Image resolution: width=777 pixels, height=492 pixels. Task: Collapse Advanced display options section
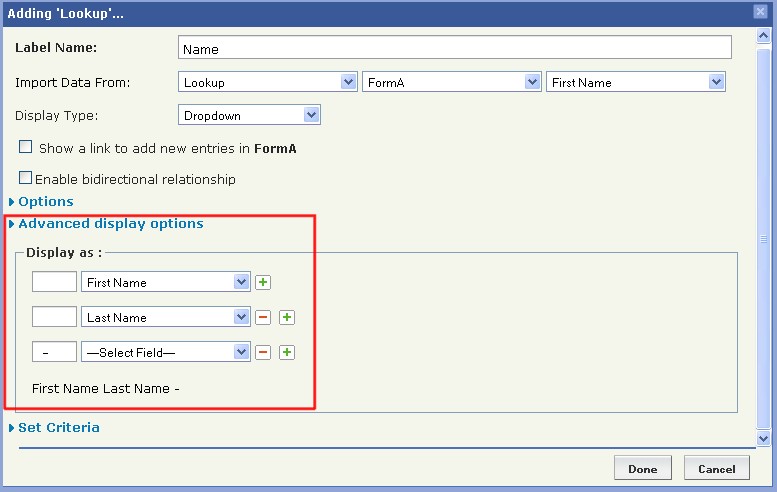pyautogui.click(x=110, y=224)
